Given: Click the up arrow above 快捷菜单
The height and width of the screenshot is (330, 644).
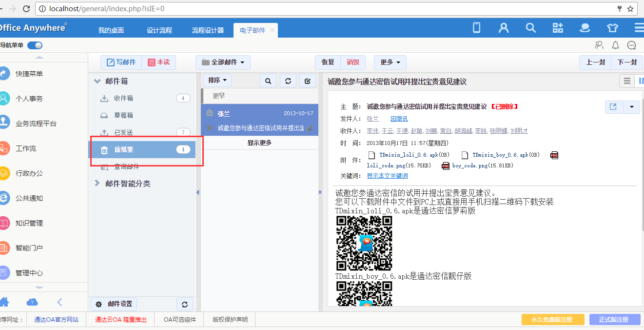Looking at the screenshot, I should coord(39,58).
